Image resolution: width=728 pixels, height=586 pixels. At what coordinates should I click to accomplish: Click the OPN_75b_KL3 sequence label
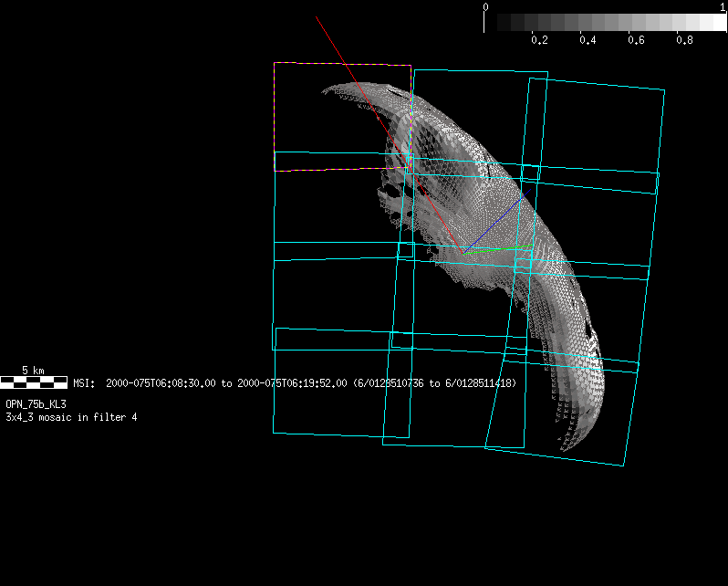point(36,403)
